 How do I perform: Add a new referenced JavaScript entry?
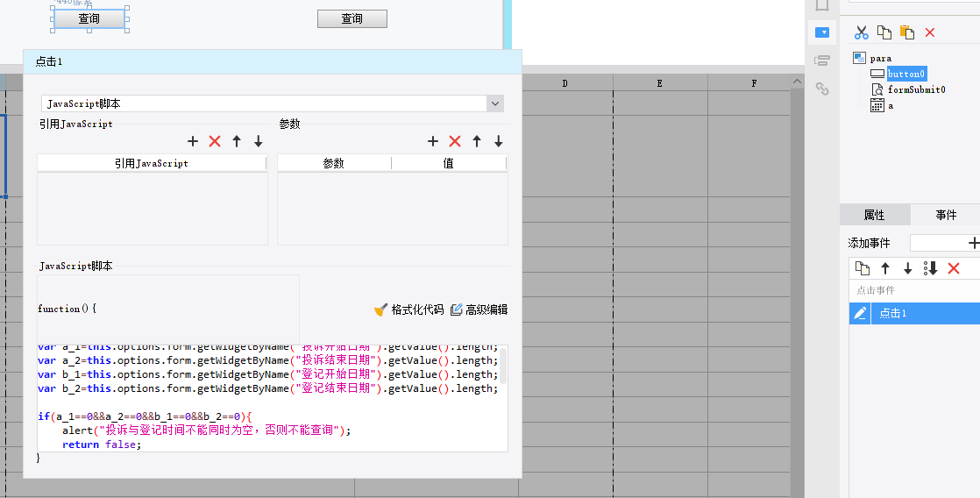(x=193, y=141)
